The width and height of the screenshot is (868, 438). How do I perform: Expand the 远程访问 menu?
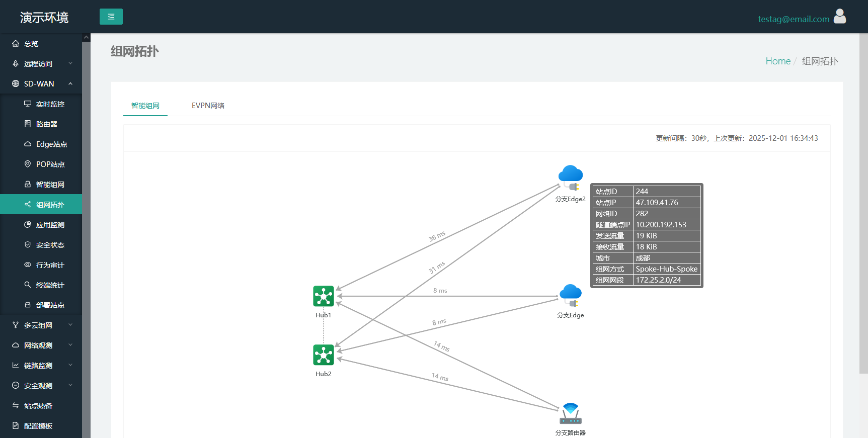coord(41,64)
